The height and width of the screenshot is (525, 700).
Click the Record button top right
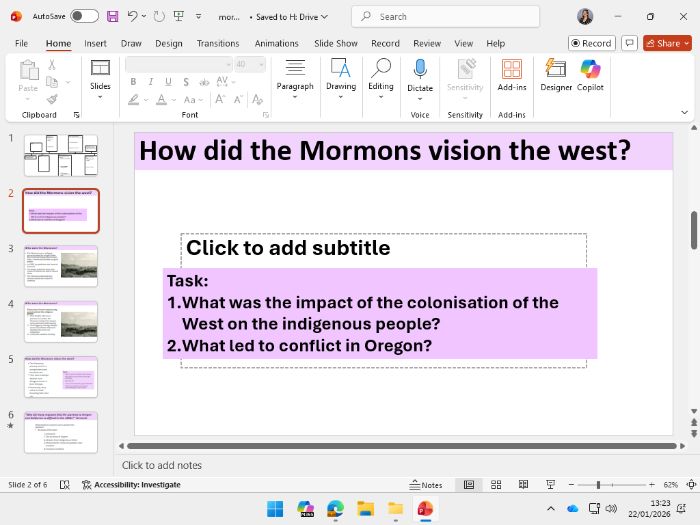click(x=592, y=43)
